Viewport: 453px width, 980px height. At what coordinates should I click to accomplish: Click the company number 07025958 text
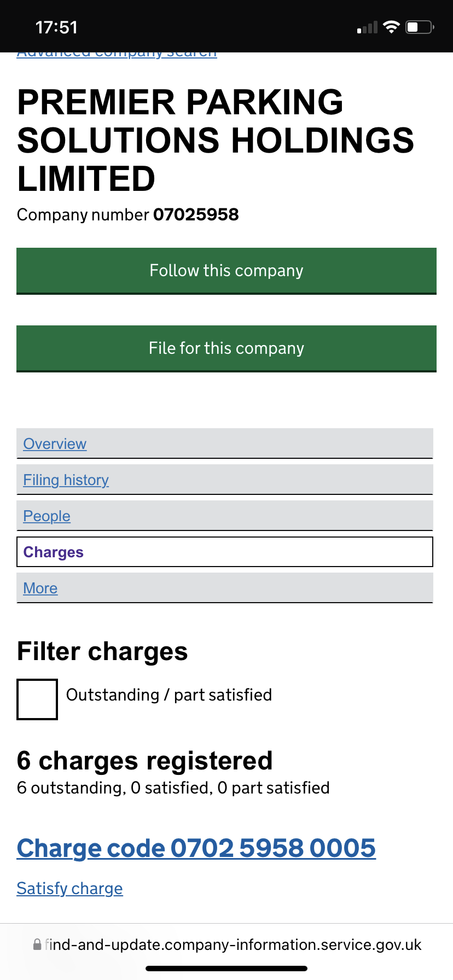pyautogui.click(x=196, y=214)
